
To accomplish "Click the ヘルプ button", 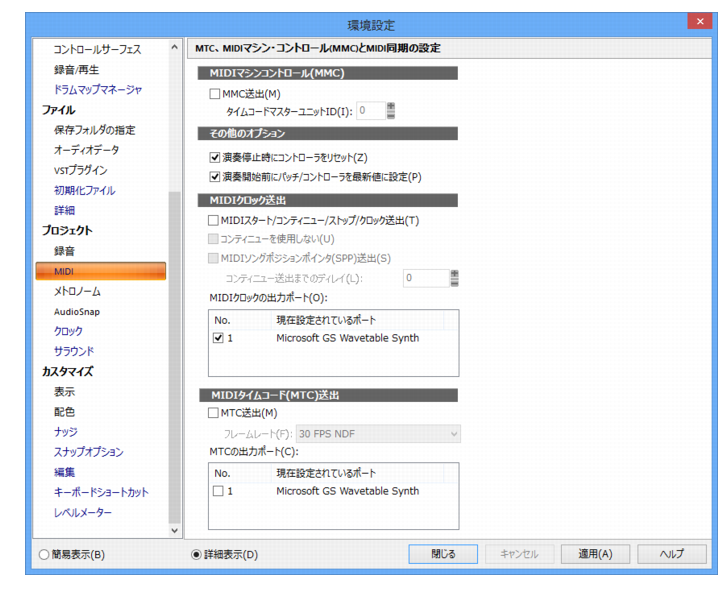I will [672, 554].
